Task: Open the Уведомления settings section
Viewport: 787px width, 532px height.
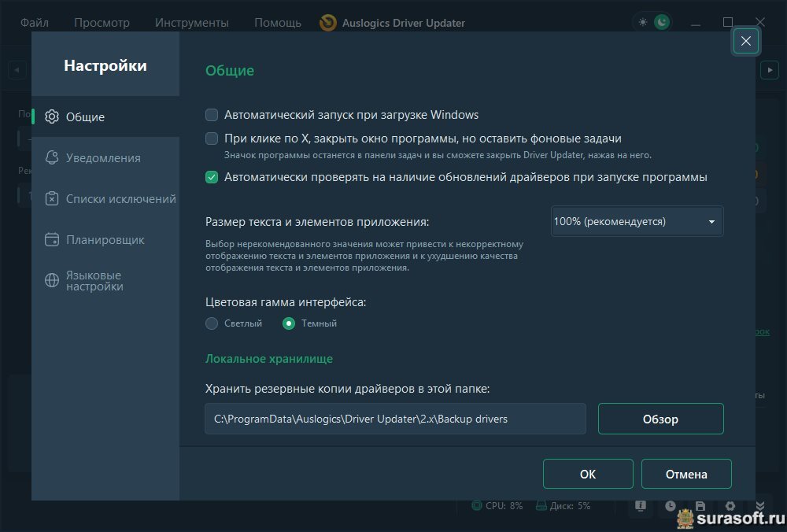Action: (103, 157)
